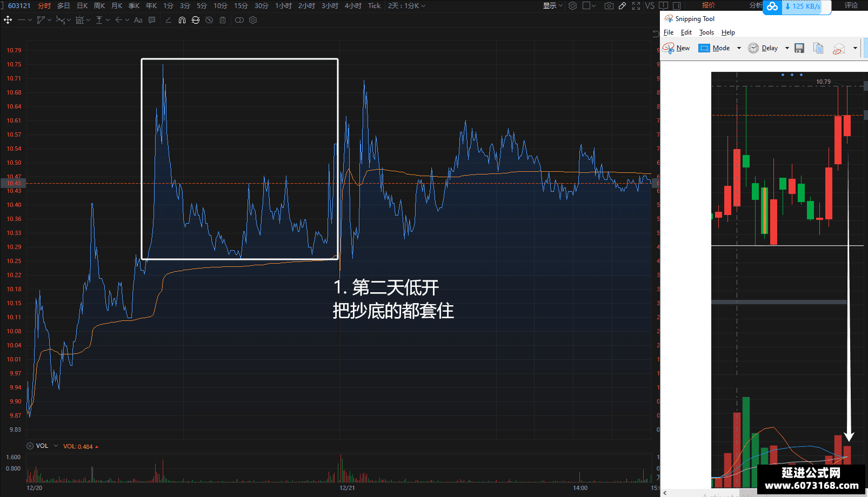Click the trash delete drawings icon
The image size is (868, 497).
click(223, 20)
